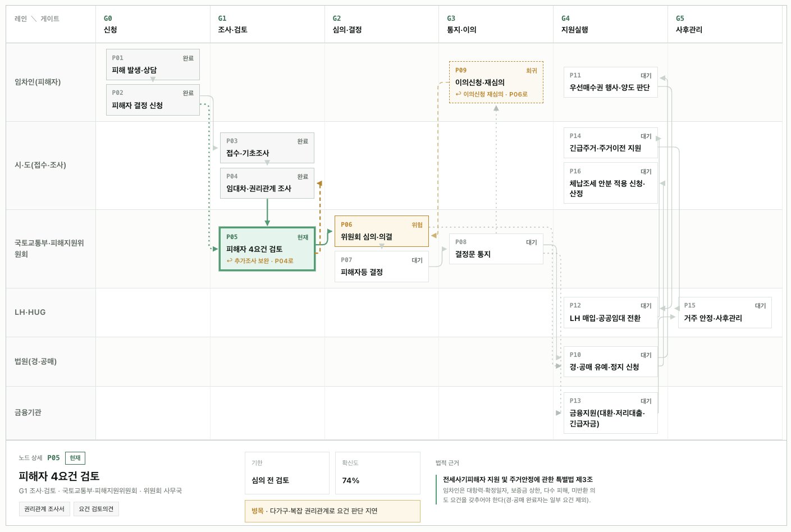Select the P05 피해자 4요건 검토 node
The image size is (791, 532).
coord(267,249)
